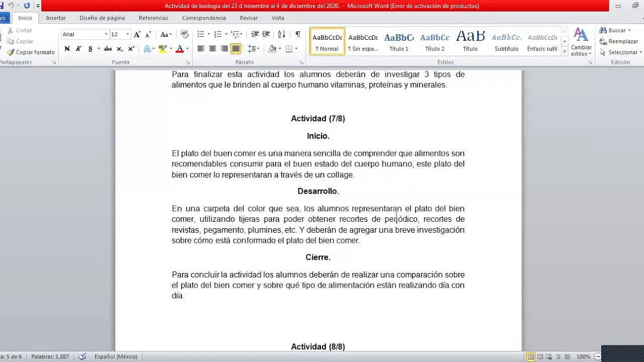Click the Justify alignment icon
The height and width of the screenshot is (362, 644).
236,49
